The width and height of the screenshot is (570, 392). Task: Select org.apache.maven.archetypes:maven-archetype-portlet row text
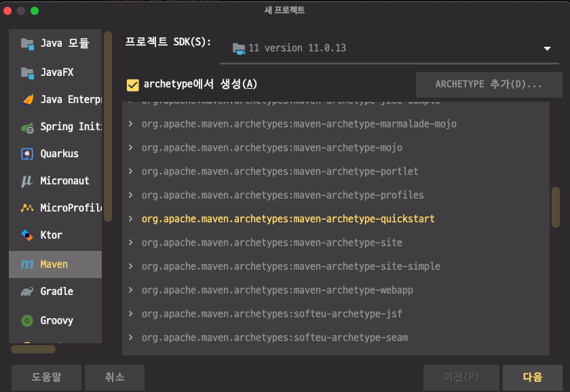click(x=280, y=172)
